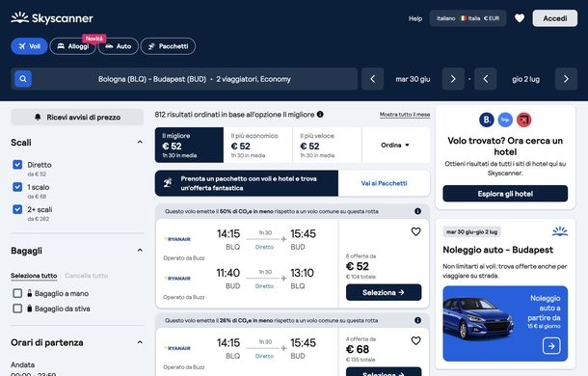The image size is (588, 376).
Task: Click the bell icon for price alerts
Action: pyautogui.click(x=38, y=117)
